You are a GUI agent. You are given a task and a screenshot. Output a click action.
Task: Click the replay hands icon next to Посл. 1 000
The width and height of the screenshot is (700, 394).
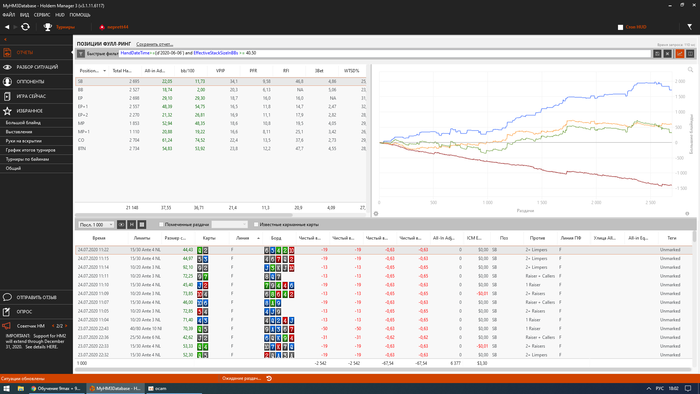click(121, 224)
